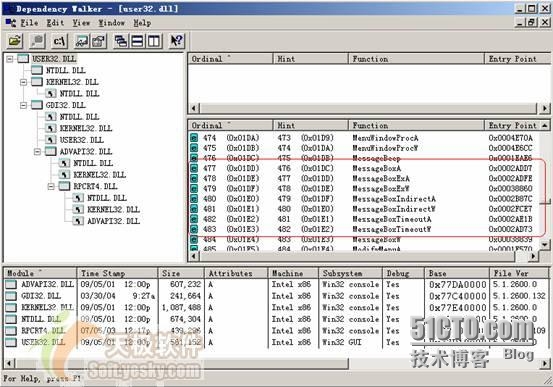Click the Open file folder toolbar icon

click(x=14, y=41)
